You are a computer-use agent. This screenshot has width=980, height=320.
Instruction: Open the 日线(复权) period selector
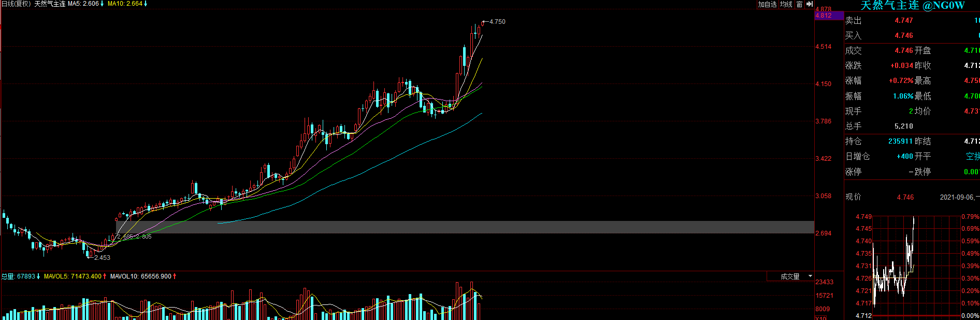click(16, 4)
